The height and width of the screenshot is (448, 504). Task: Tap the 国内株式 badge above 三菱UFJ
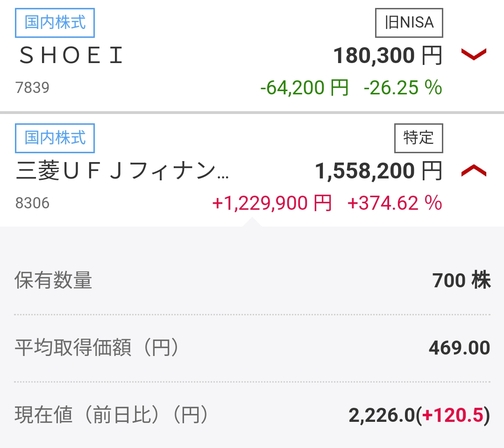pyautogui.click(x=55, y=138)
